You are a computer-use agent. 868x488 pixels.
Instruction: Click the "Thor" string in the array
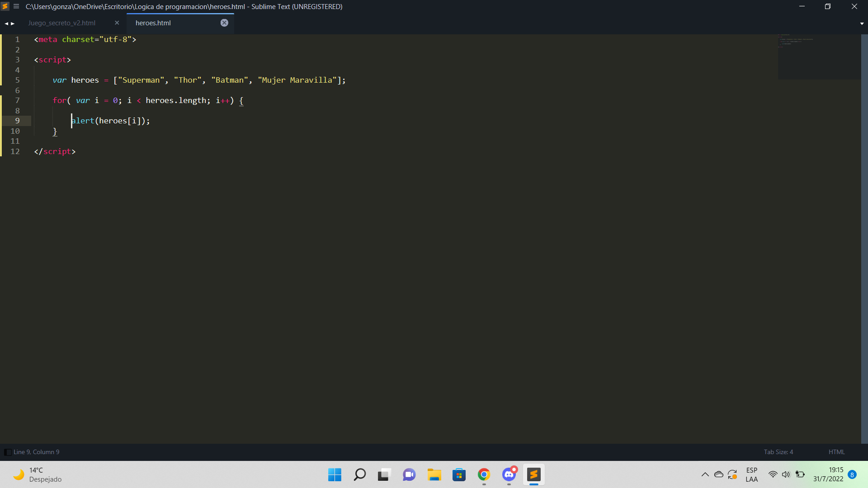188,80
